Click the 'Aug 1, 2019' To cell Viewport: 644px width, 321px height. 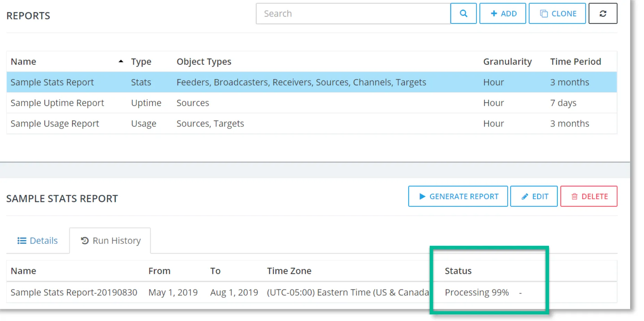pos(234,293)
